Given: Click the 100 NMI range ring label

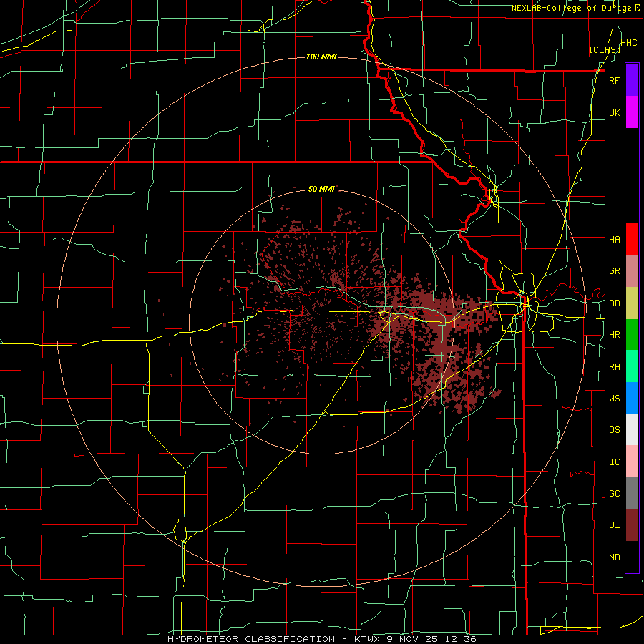Looking at the screenshot, I should (321, 57).
